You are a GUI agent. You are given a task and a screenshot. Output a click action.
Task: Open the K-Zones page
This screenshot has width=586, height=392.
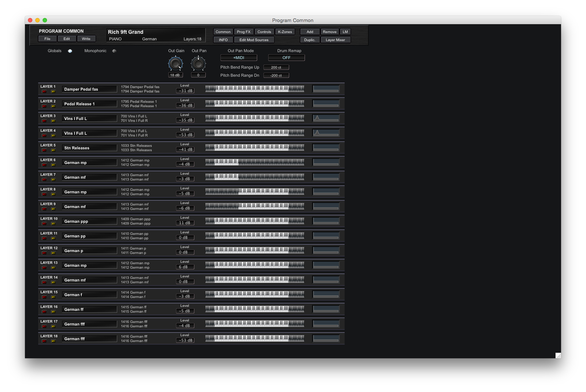coord(285,32)
